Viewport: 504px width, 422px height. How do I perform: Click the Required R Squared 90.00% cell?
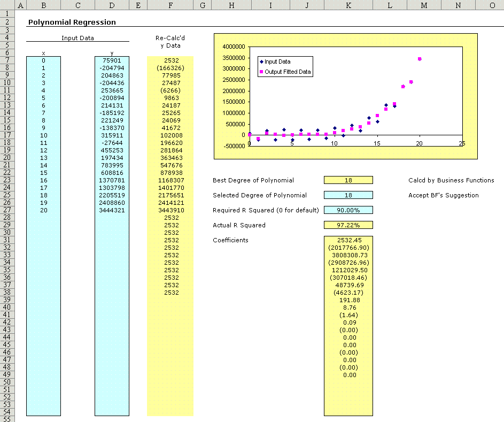point(348,210)
